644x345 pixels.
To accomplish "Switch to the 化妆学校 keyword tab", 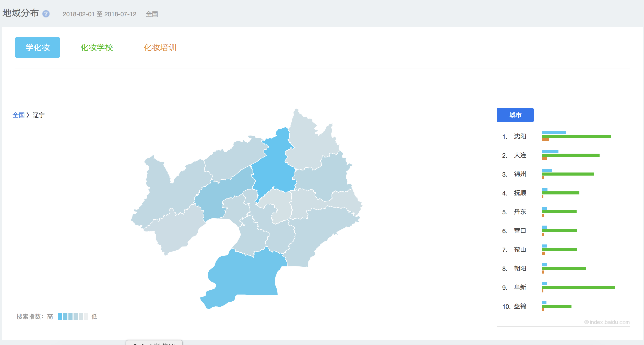I will coord(97,47).
